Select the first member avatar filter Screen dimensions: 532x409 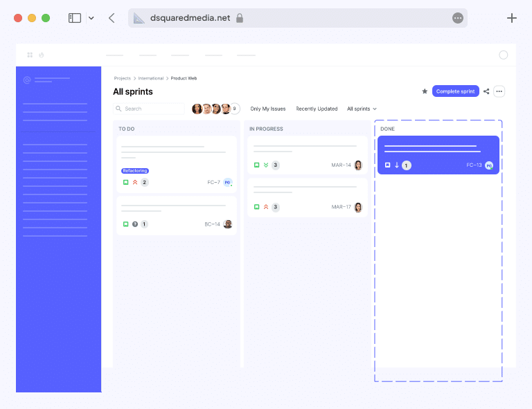click(x=197, y=109)
